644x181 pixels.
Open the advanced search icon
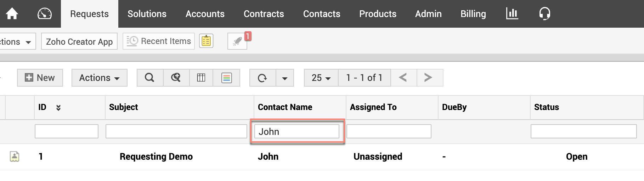176,78
